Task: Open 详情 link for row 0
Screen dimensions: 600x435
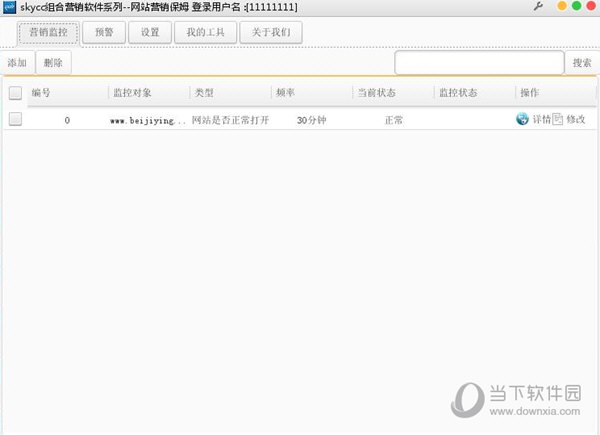Action: tap(542, 120)
